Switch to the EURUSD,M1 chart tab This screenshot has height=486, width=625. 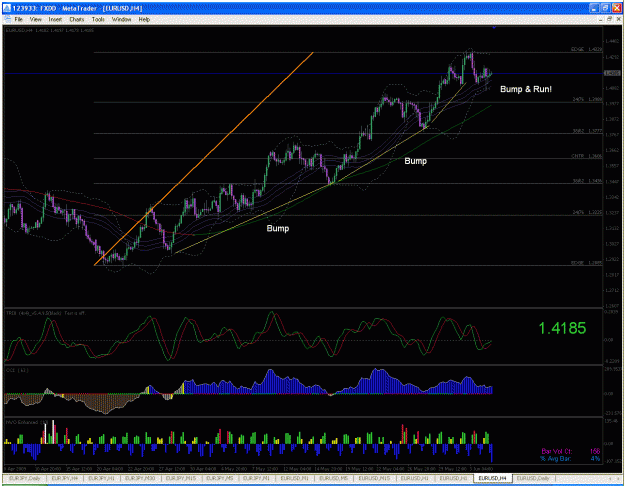point(295,478)
